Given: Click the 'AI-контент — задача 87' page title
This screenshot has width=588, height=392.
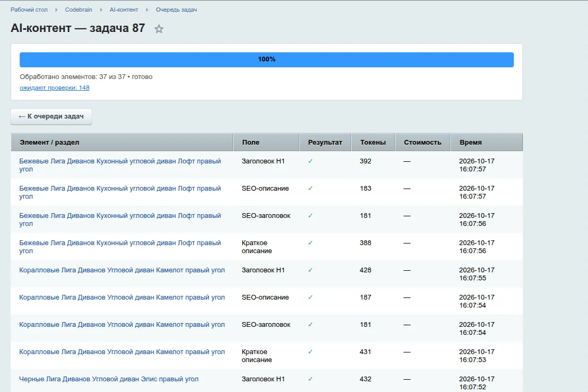Looking at the screenshot, I should 77,28.
